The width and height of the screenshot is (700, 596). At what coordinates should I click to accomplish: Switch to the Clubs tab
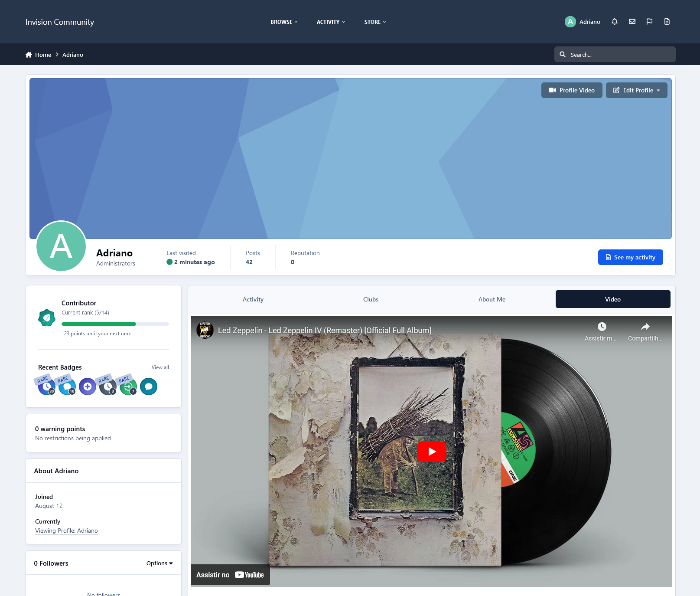[371, 299]
